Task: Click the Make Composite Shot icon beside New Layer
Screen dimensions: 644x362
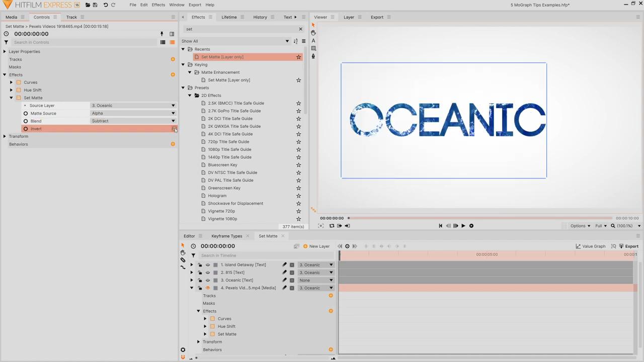Action: (x=296, y=246)
